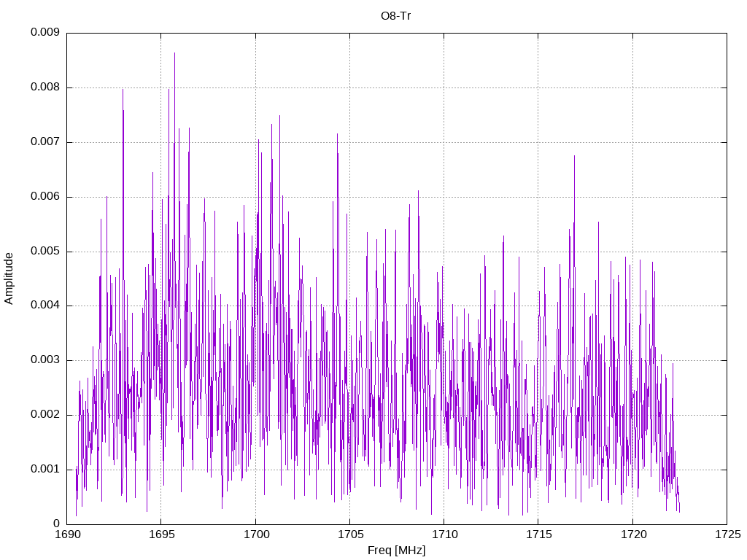
Task: Click the 0.006 y-axis tick label
Action: point(45,196)
